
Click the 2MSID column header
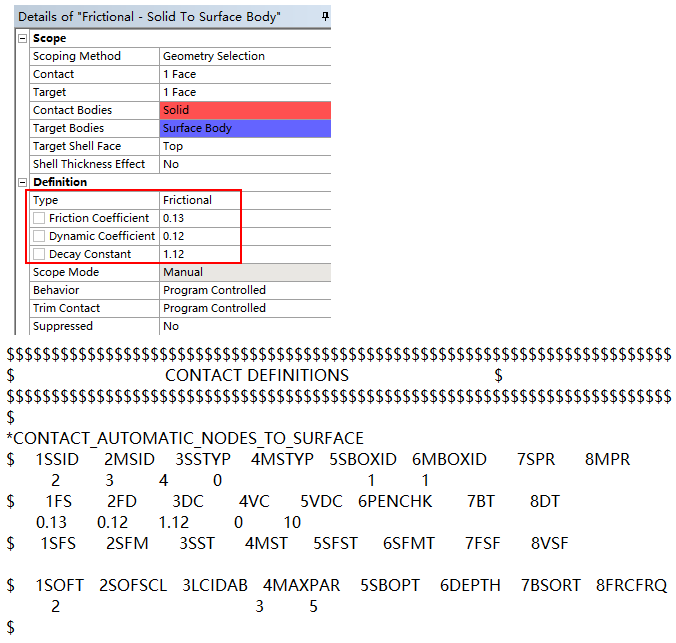[x=129, y=460]
